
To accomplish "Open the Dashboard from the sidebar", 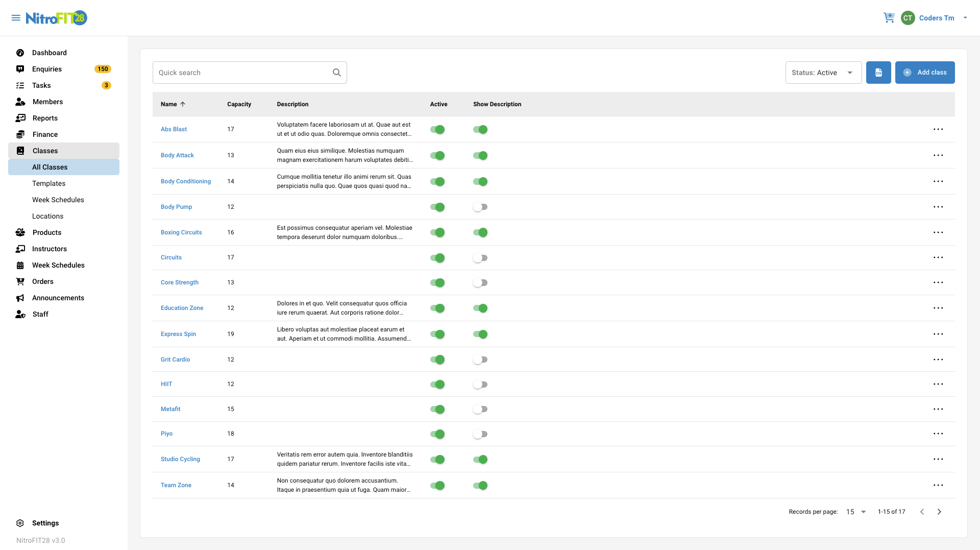I will point(20,53).
